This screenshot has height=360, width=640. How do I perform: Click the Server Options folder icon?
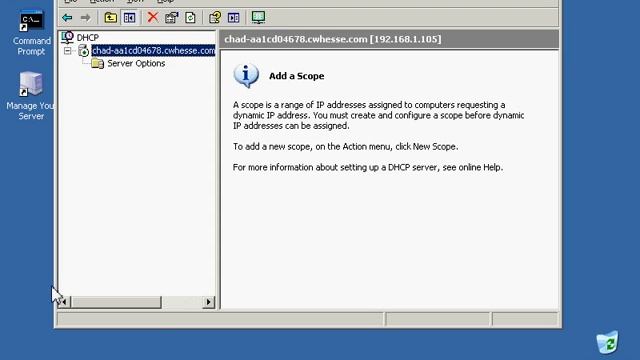[98, 63]
